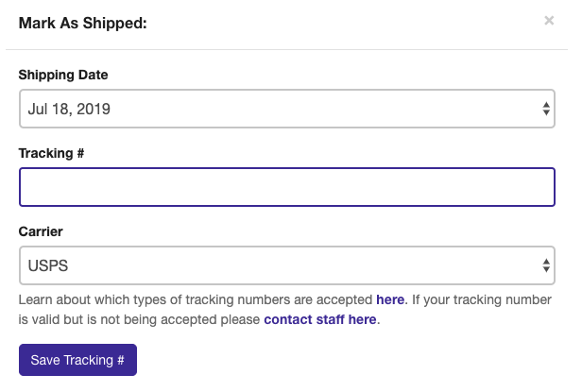Image resolution: width=582 pixels, height=392 pixels.
Task: Click the up arrow in Shipping Date field
Action: pos(546,105)
